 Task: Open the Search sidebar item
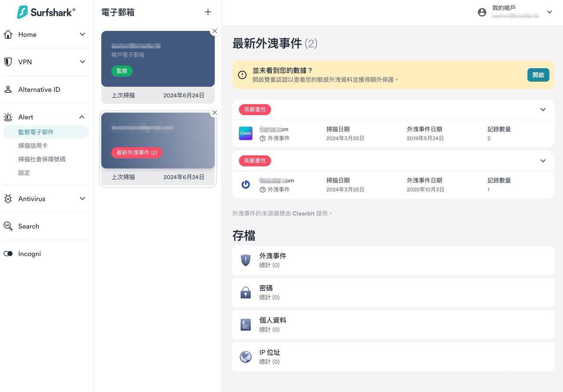coord(29,226)
